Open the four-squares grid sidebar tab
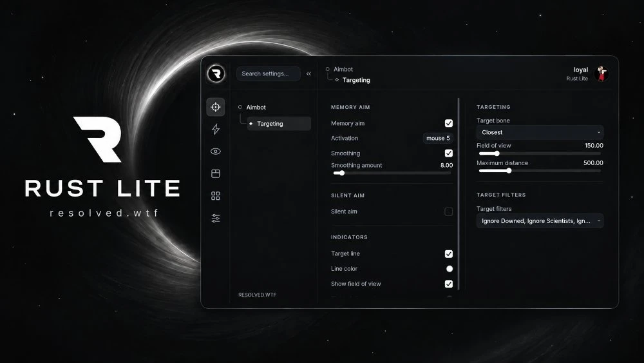This screenshot has width=644, height=363. pos(216,195)
